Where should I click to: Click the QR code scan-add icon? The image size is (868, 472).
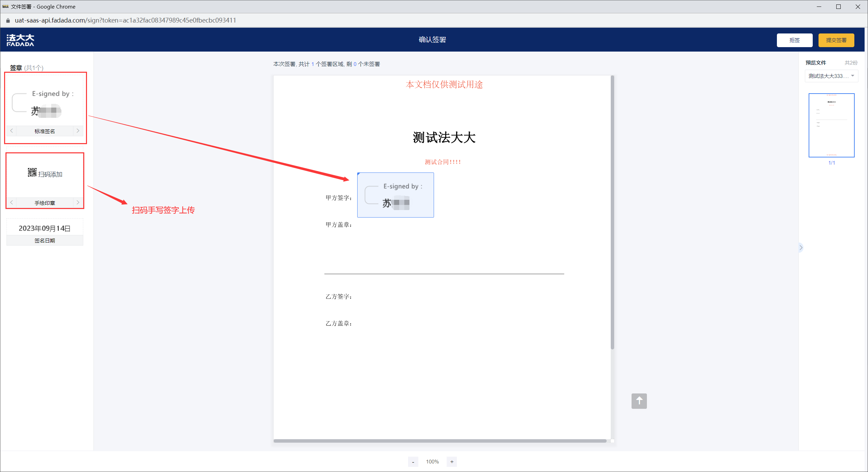(32, 173)
